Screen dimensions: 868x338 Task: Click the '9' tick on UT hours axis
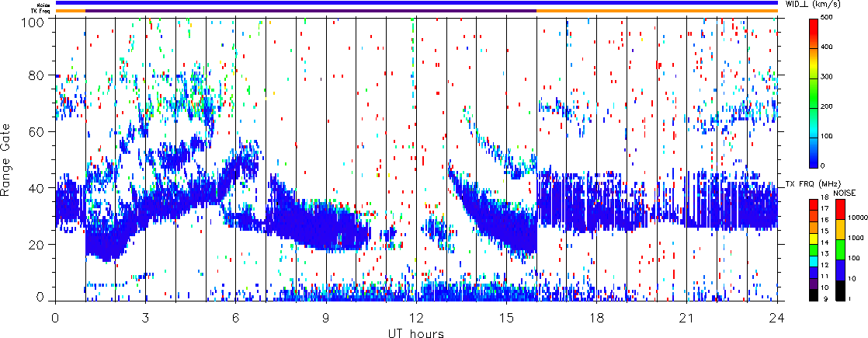click(x=326, y=318)
